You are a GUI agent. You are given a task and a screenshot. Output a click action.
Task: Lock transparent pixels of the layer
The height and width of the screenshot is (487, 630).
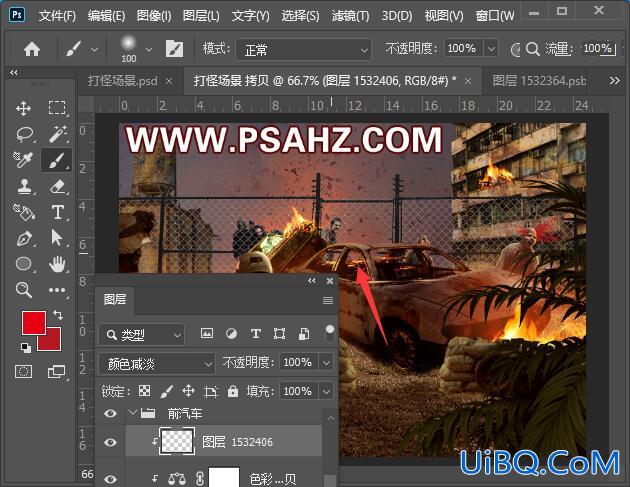coord(144,391)
